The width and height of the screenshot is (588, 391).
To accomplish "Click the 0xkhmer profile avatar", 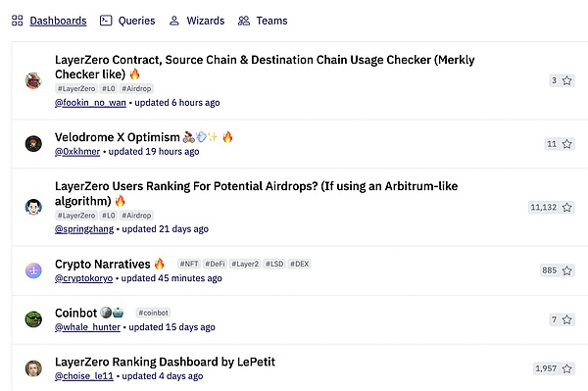I will pyautogui.click(x=33, y=144).
